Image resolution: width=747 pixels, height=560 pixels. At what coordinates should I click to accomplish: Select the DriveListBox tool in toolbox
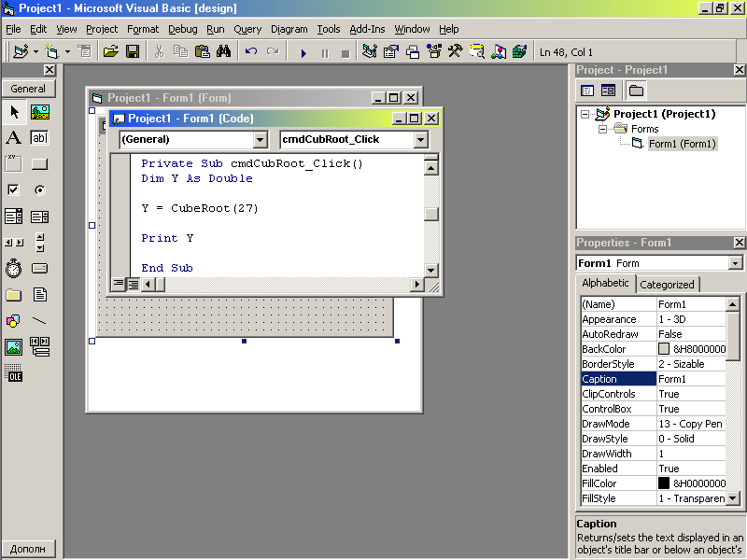pyautogui.click(x=40, y=269)
